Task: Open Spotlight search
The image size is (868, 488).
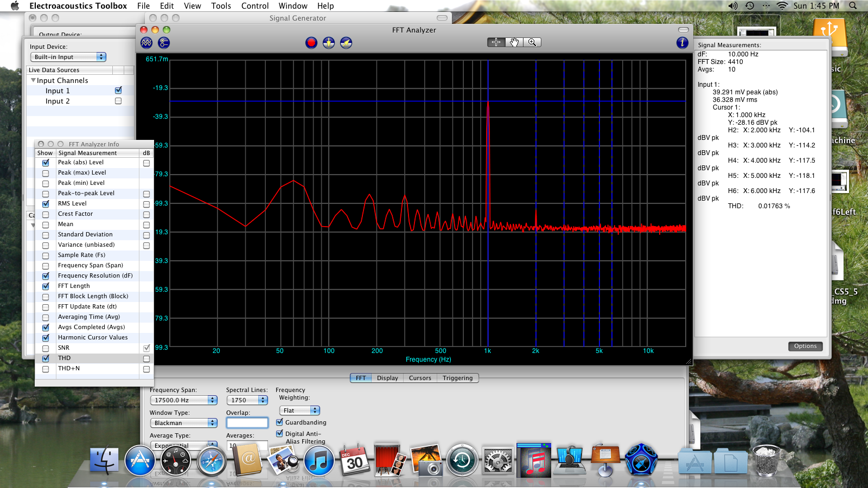Action: pyautogui.click(x=853, y=5)
